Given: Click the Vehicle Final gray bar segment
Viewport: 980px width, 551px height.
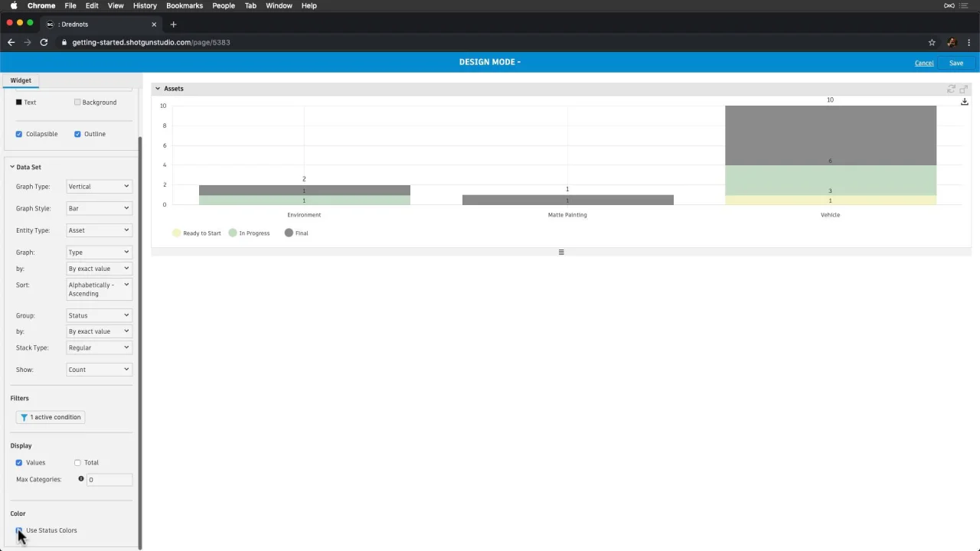Looking at the screenshot, I should click(x=830, y=135).
